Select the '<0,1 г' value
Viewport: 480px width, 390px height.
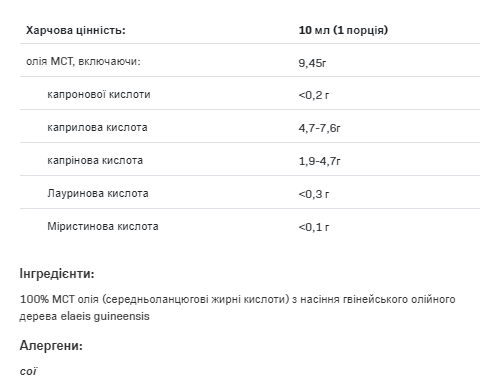click(x=314, y=227)
